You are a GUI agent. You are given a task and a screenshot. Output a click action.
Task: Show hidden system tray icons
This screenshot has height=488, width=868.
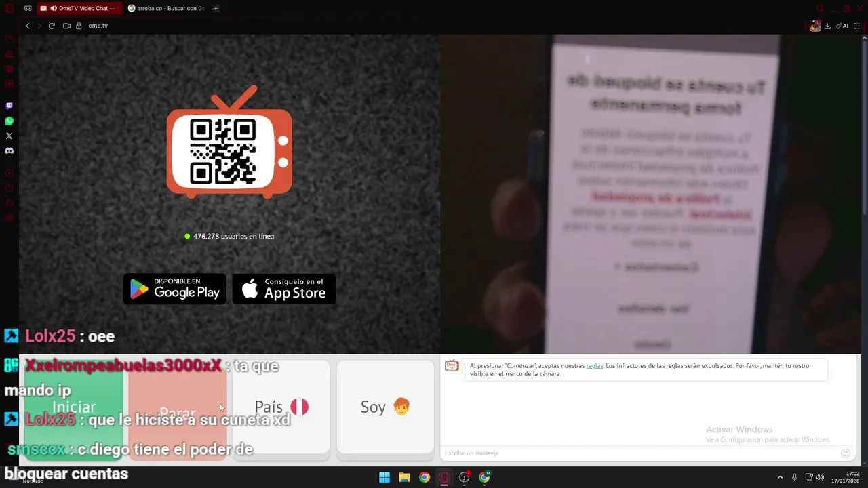(780, 477)
